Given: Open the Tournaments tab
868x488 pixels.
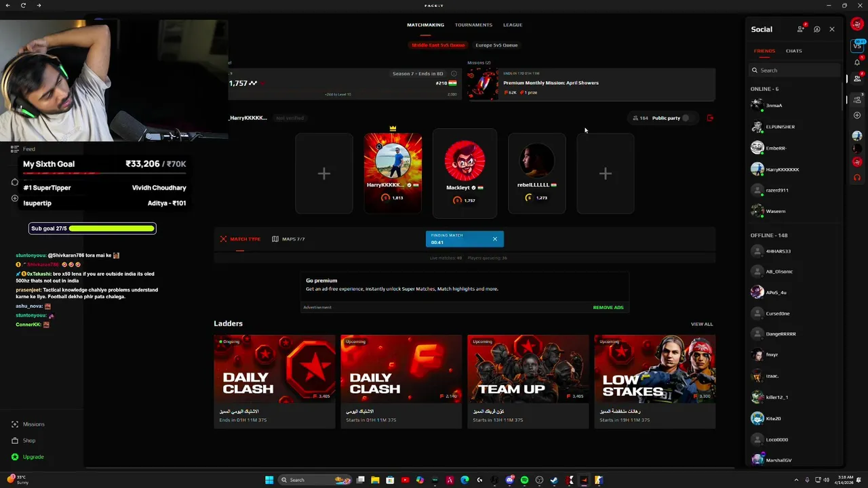Looking at the screenshot, I should [x=473, y=25].
